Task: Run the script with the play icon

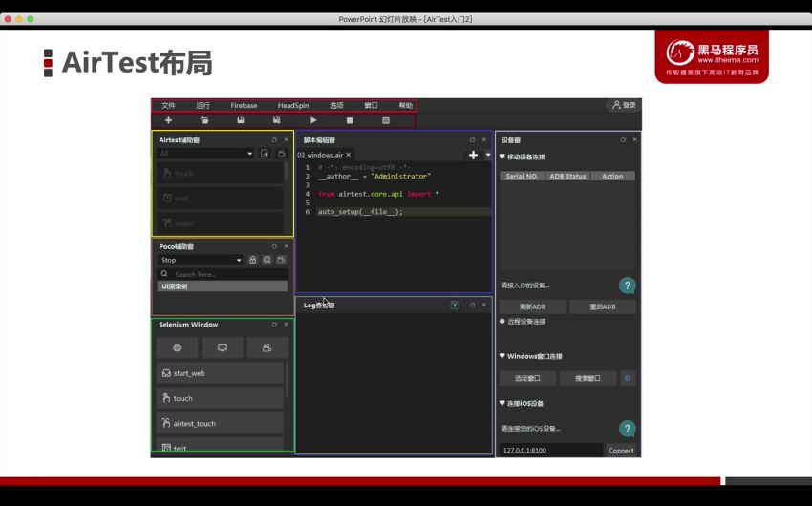Action: (313, 120)
